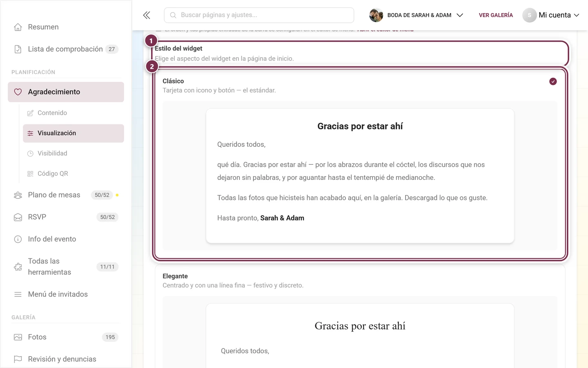Expand the Boda de Sarah & Adam dropdown
Image resolution: width=588 pixels, height=368 pixels.
[460, 15]
